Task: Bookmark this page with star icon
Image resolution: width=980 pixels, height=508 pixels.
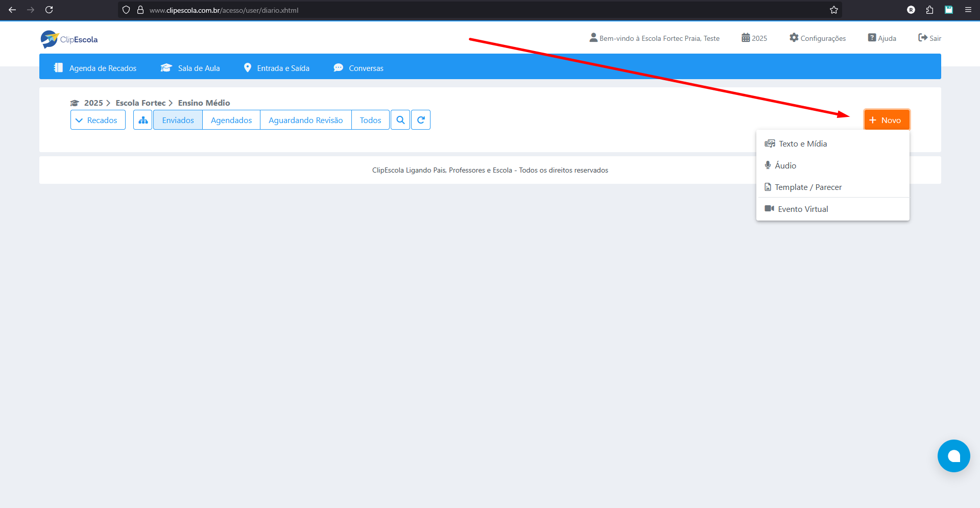Action: point(834,10)
